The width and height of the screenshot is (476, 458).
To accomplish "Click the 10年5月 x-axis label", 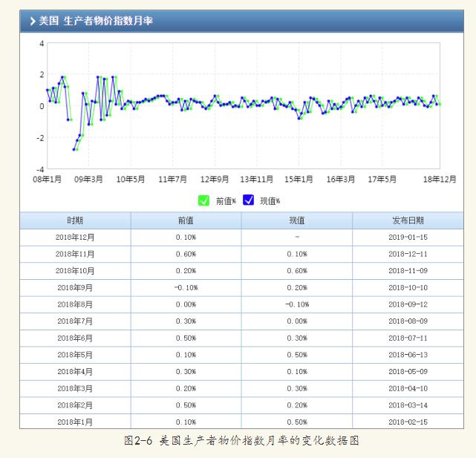I will click(131, 179).
